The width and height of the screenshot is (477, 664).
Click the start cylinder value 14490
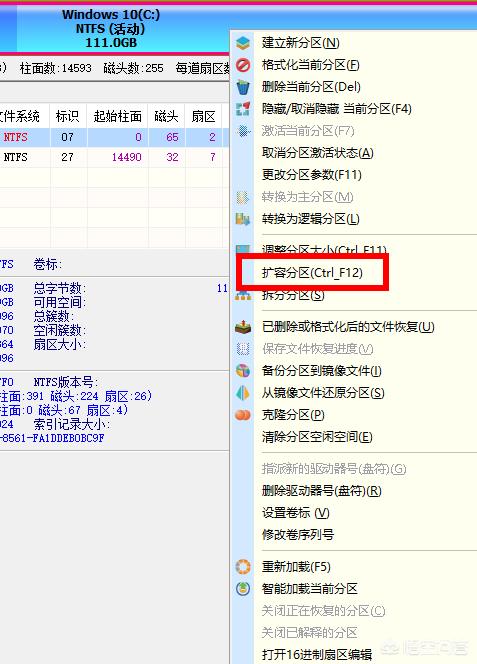[x=127, y=157]
